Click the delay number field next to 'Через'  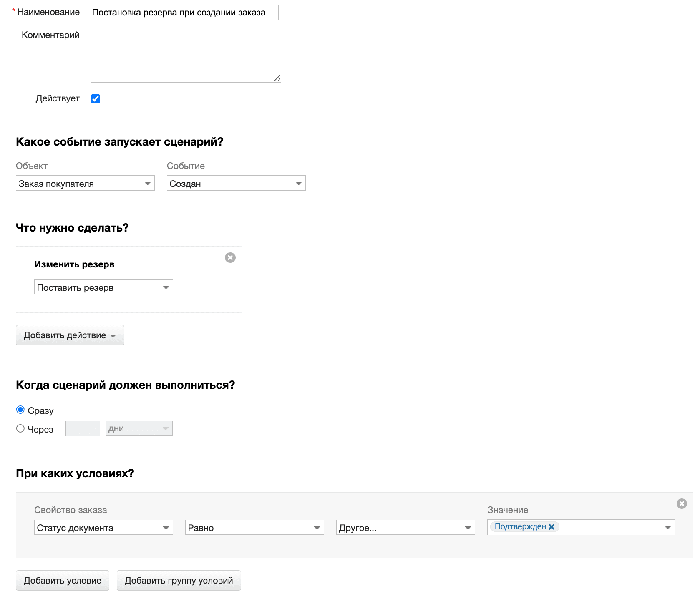tap(83, 429)
